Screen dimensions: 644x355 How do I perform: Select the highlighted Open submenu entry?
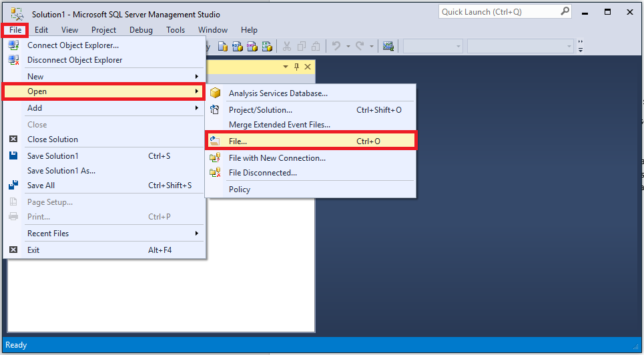104,91
